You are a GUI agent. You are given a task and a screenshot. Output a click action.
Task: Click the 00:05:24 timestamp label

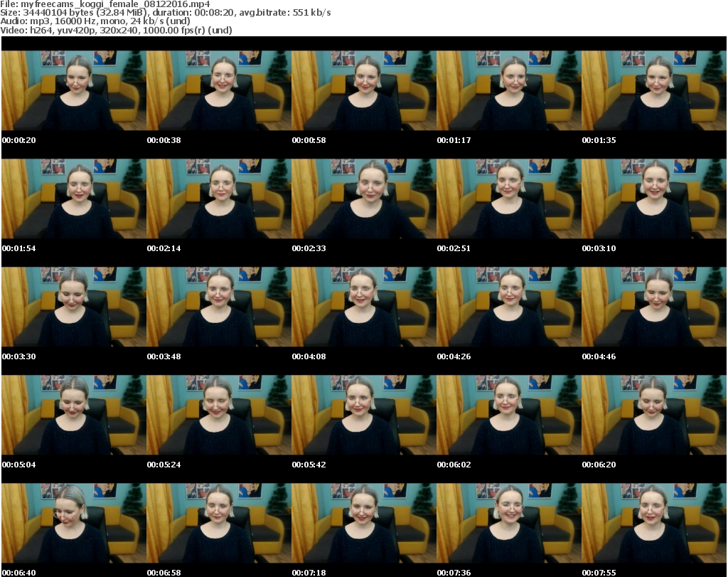point(164,465)
